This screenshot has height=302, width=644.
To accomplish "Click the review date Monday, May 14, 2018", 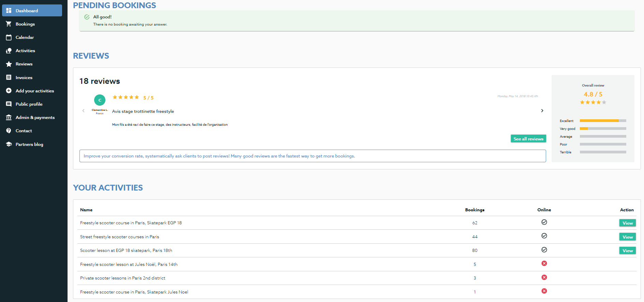I will point(517,96).
